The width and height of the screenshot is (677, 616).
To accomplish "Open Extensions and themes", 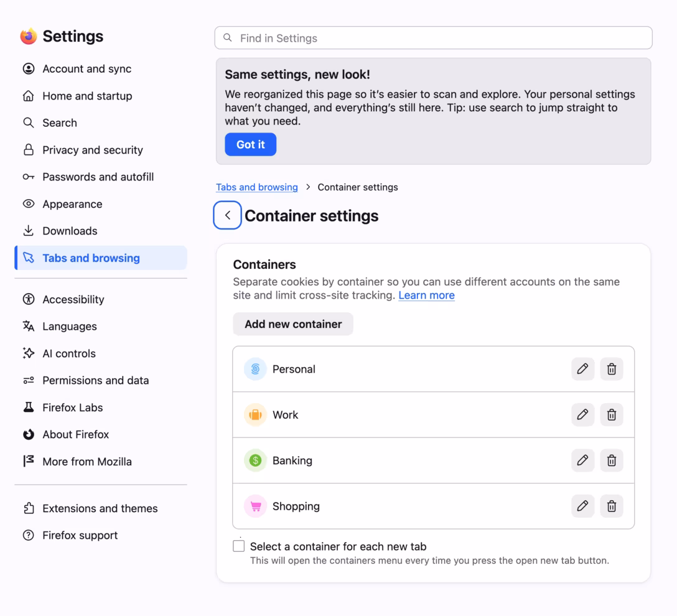I will [x=101, y=508].
